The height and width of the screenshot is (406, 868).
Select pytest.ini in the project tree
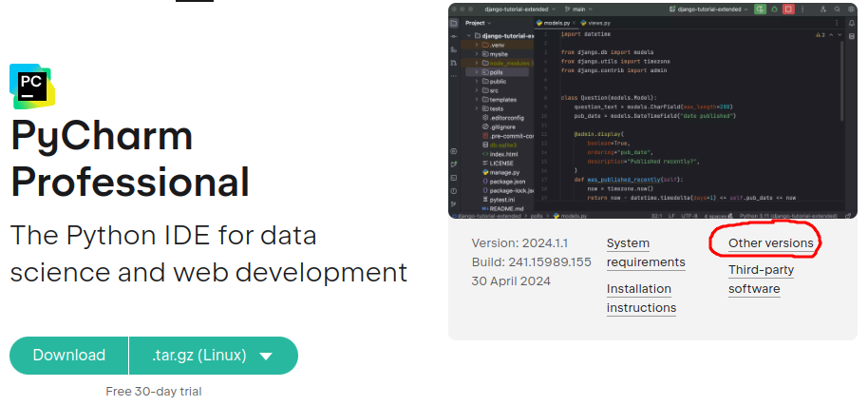(500, 200)
